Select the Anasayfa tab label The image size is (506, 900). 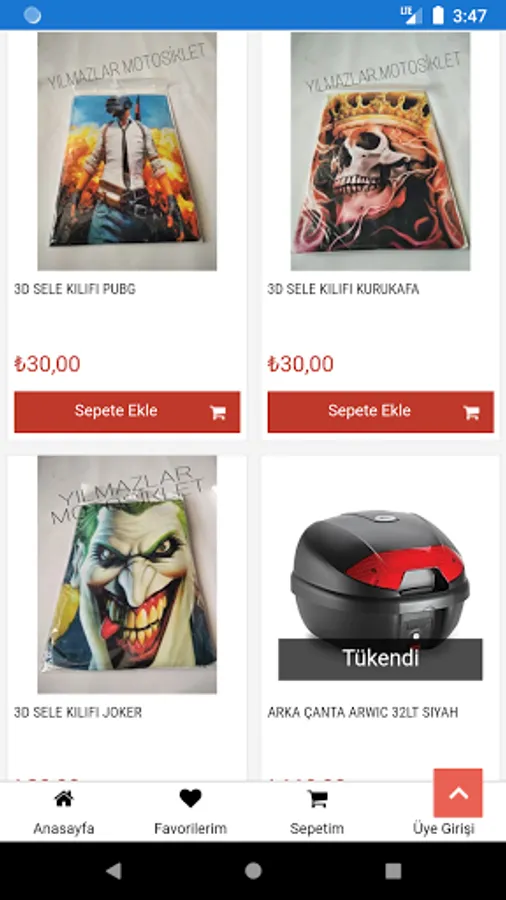(x=64, y=829)
